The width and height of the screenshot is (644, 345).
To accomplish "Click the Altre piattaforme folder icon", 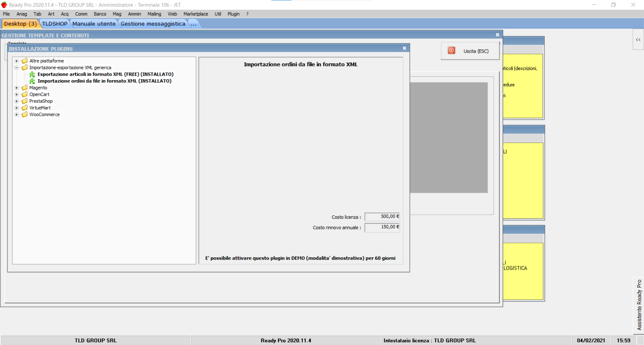I will pos(24,61).
